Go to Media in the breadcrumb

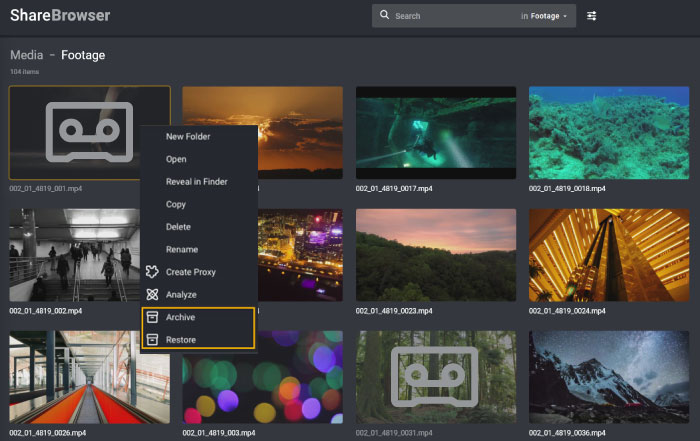27,55
